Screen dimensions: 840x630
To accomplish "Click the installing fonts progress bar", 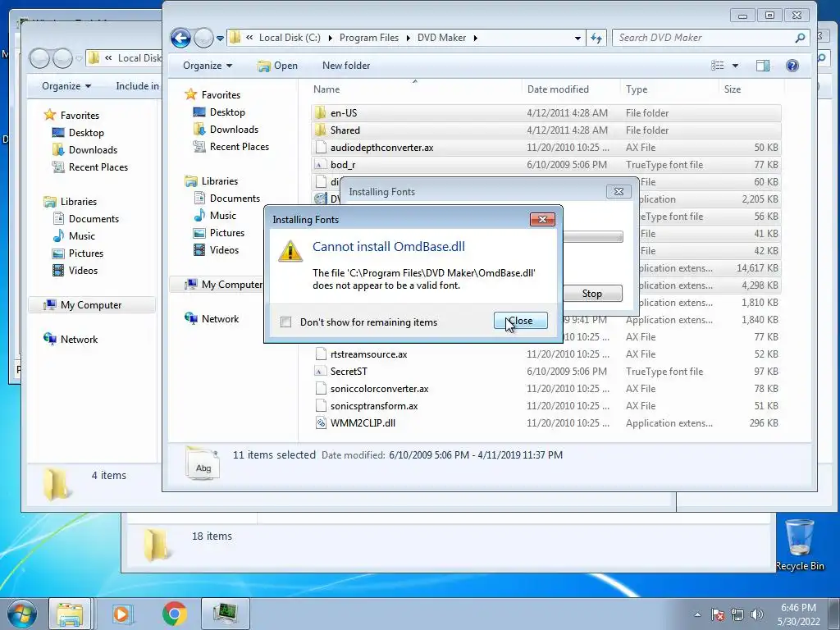I will pos(592,237).
